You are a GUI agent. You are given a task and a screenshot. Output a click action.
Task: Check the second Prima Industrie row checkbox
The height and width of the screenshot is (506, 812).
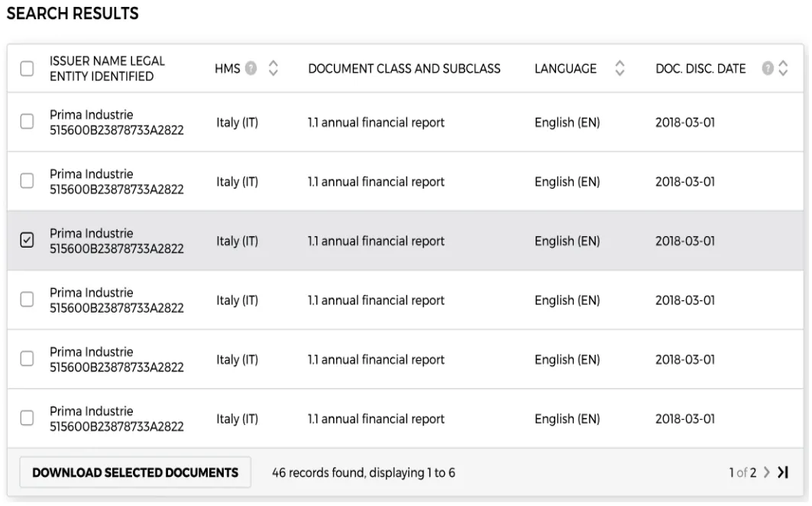27,181
